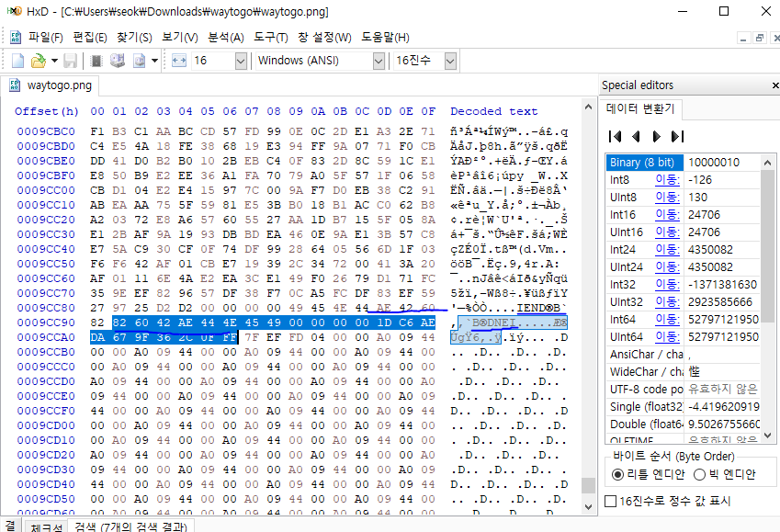Click the Binary value 10000010
The height and width of the screenshot is (532, 780).
pos(714,163)
